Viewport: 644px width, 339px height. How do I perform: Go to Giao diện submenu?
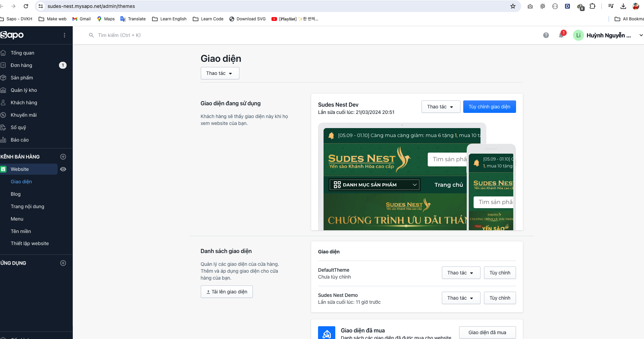(x=21, y=182)
